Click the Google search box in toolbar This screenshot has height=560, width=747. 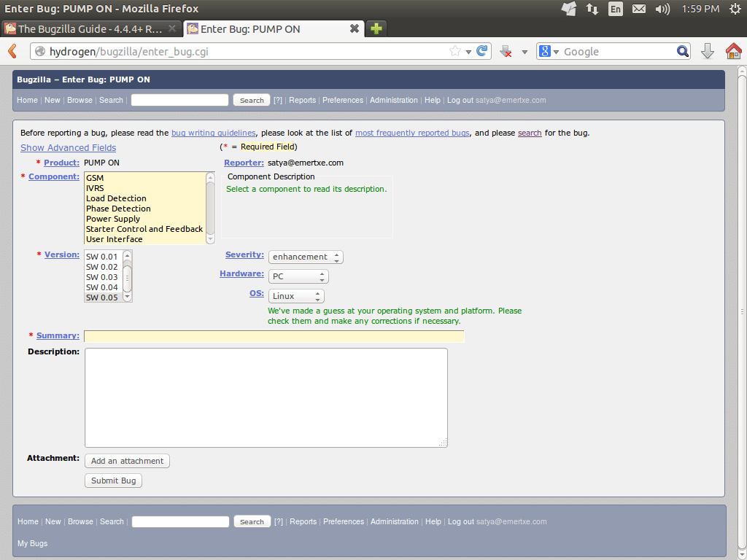[619, 52]
